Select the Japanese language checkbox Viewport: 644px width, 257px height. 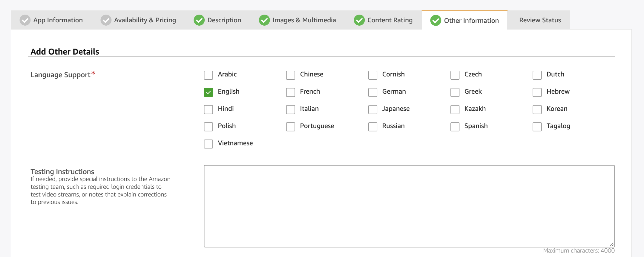373,109
